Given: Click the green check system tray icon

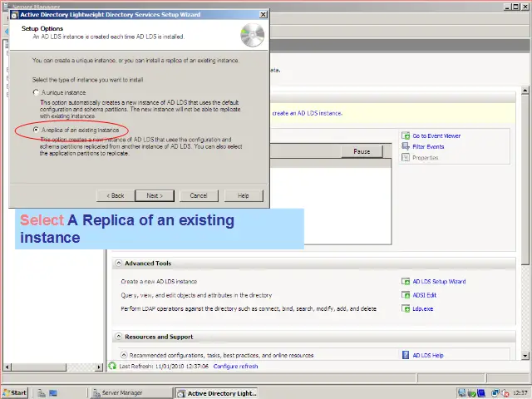Looking at the screenshot, I should pyautogui.click(x=471, y=393).
